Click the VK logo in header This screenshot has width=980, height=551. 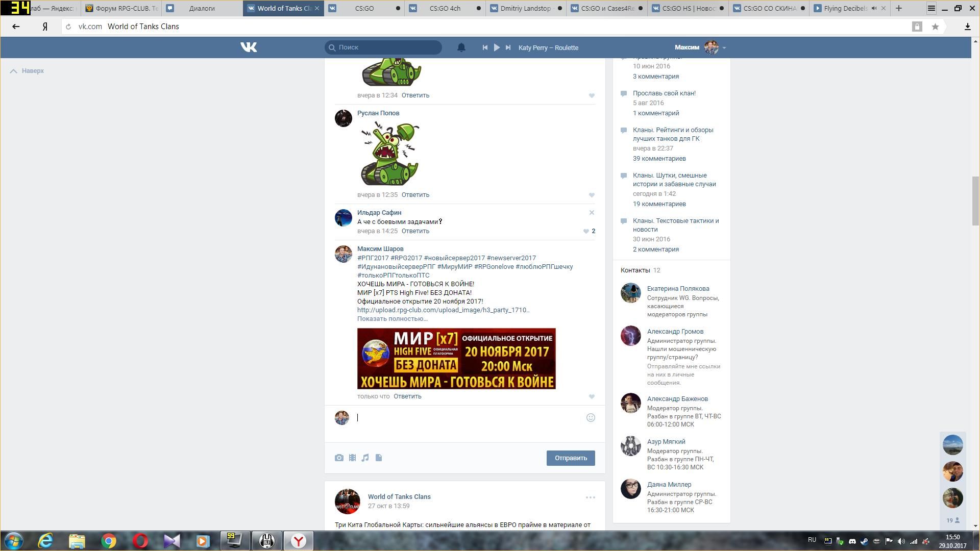point(249,47)
